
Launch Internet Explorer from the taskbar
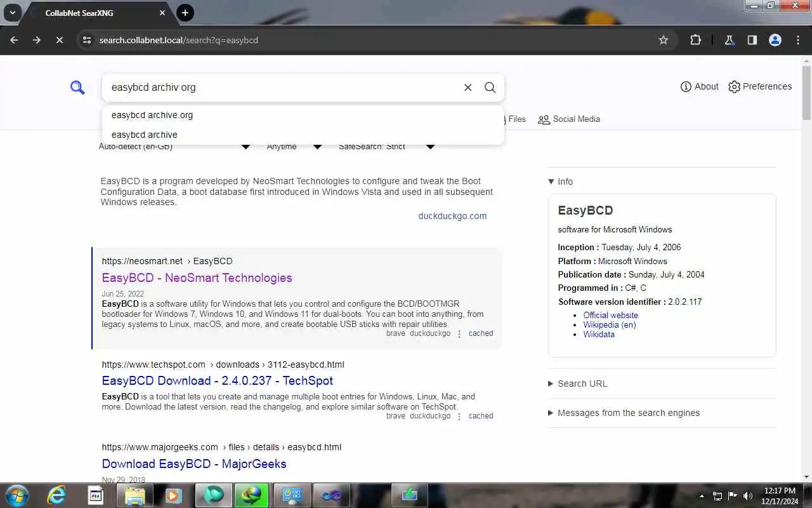point(56,495)
